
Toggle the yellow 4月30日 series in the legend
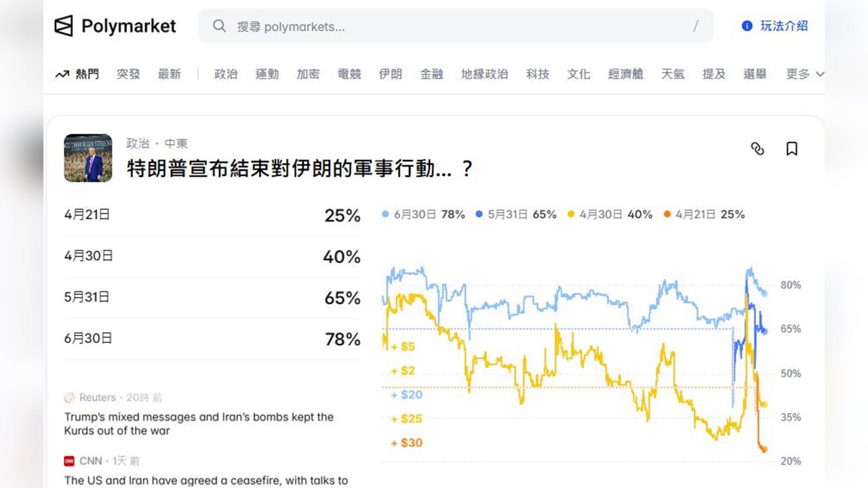point(610,213)
